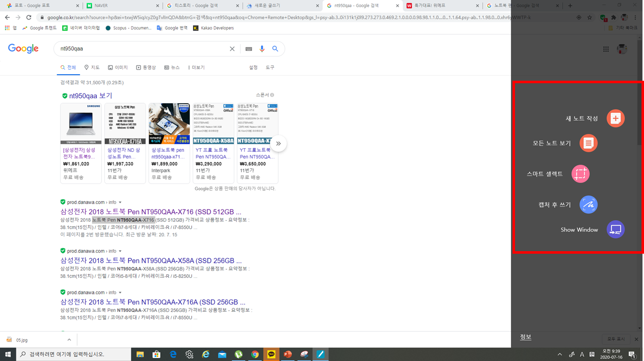Go back in browser history
This screenshot has width=644, height=361.
coord(7,17)
